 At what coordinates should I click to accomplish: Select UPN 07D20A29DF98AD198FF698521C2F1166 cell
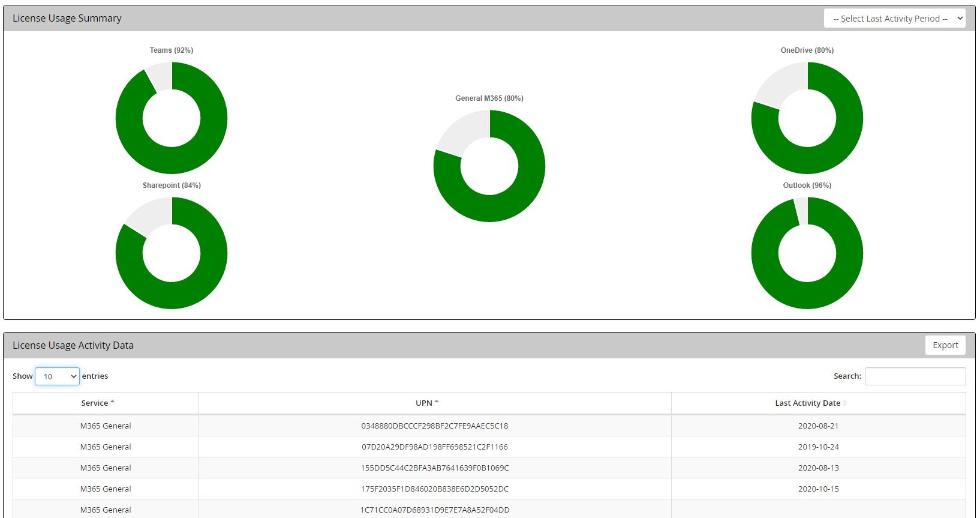434,447
